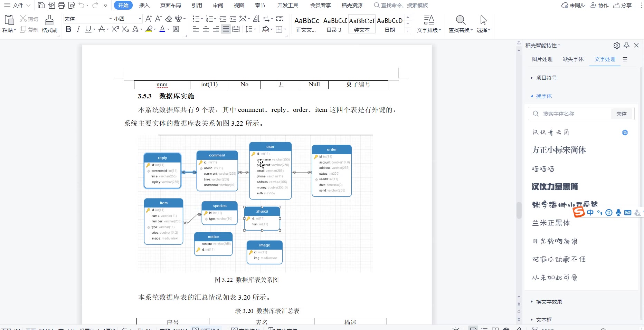This screenshot has height=330, width=644.
Task: Toggle Superscript formatting
Action: 115,29
